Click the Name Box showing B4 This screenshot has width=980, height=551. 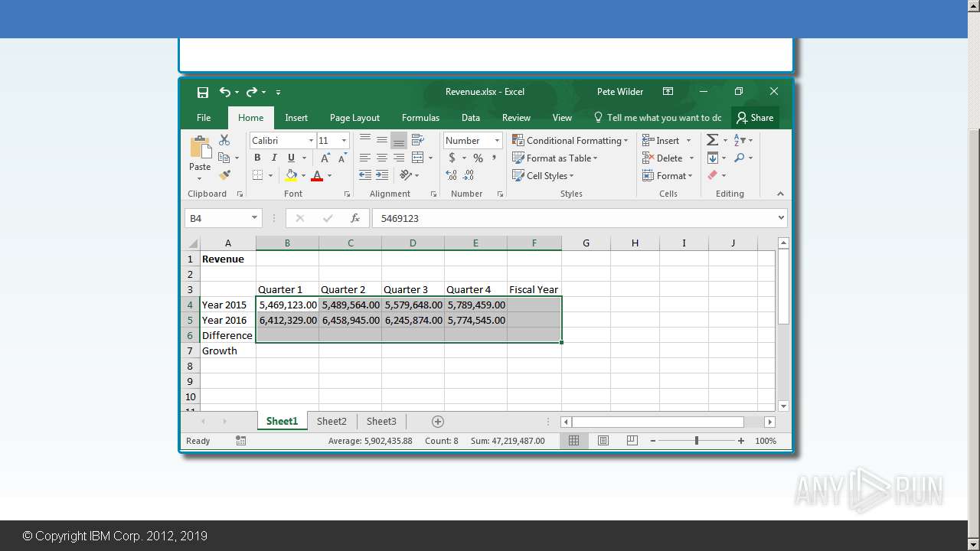[223, 218]
